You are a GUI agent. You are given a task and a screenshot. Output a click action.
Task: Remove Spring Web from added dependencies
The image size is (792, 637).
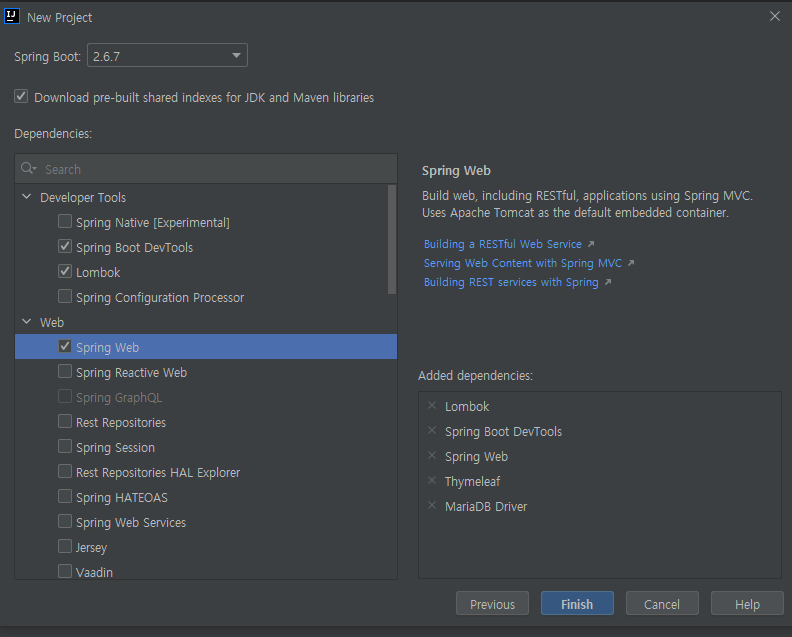(x=432, y=455)
